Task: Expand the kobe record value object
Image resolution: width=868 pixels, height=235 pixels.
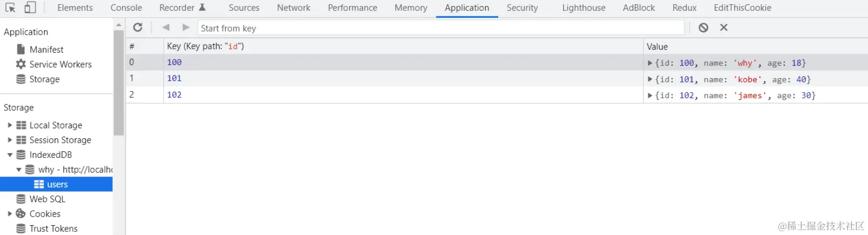Action: tap(650, 79)
